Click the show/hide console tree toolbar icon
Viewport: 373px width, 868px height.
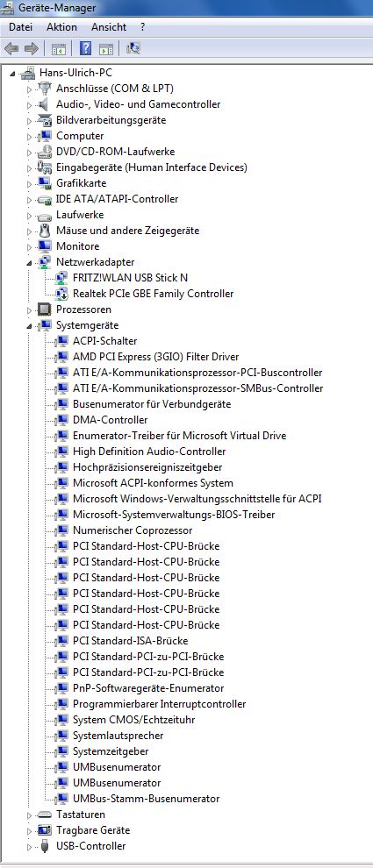pyautogui.click(x=58, y=49)
